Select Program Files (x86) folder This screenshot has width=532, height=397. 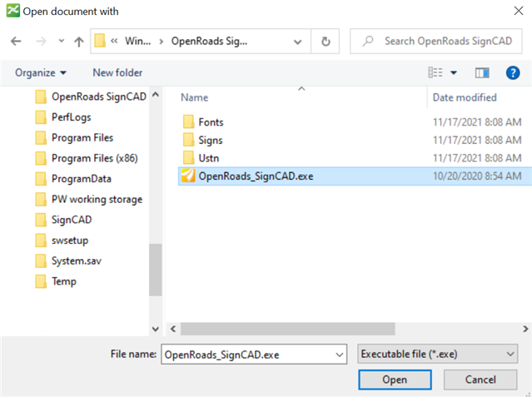click(x=94, y=158)
